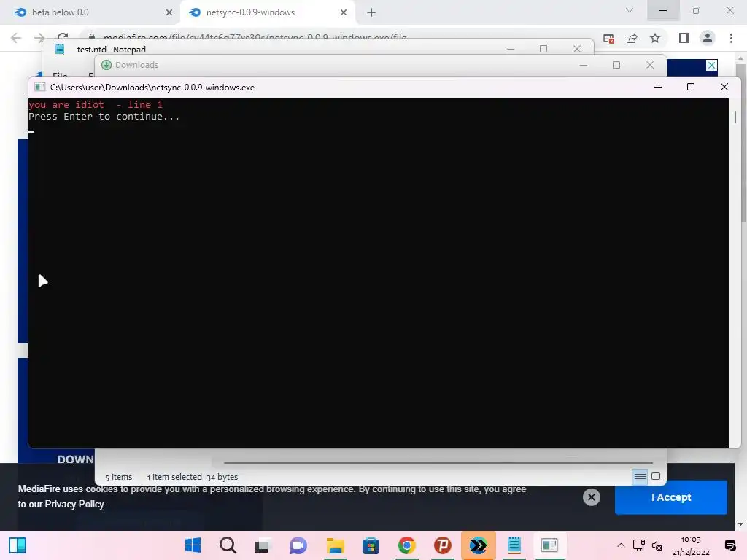Click the Notepad icon in test.ntd title bar

tap(60, 50)
